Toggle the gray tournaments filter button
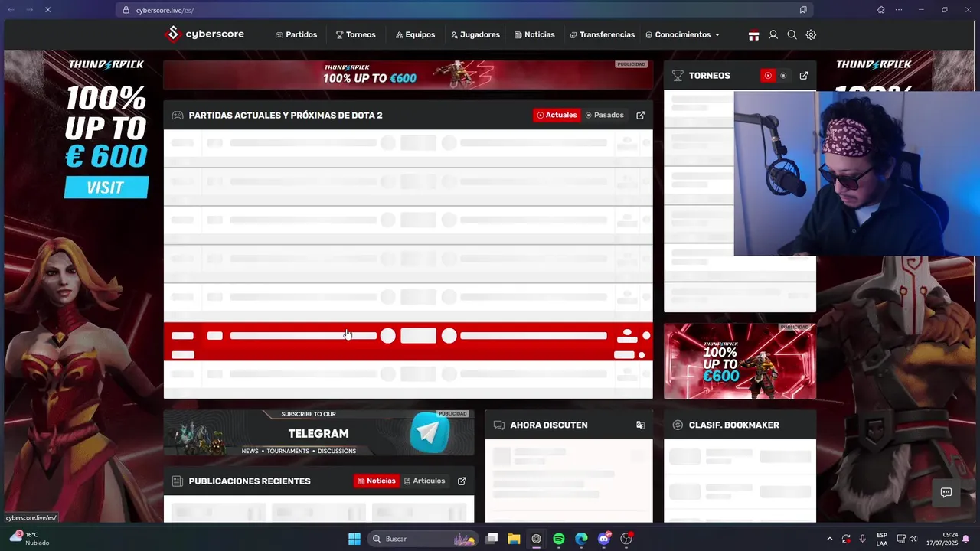Viewport: 980px width, 551px height. point(783,76)
